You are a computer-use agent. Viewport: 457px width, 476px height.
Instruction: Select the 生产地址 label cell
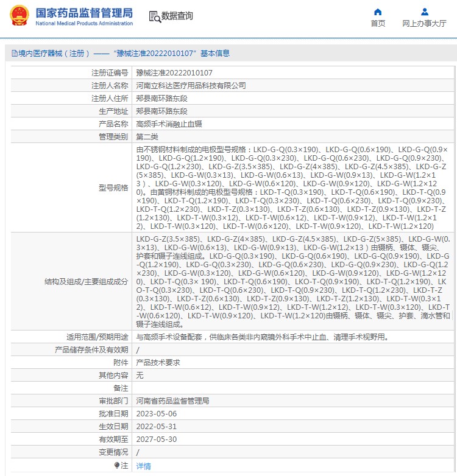pos(71,111)
